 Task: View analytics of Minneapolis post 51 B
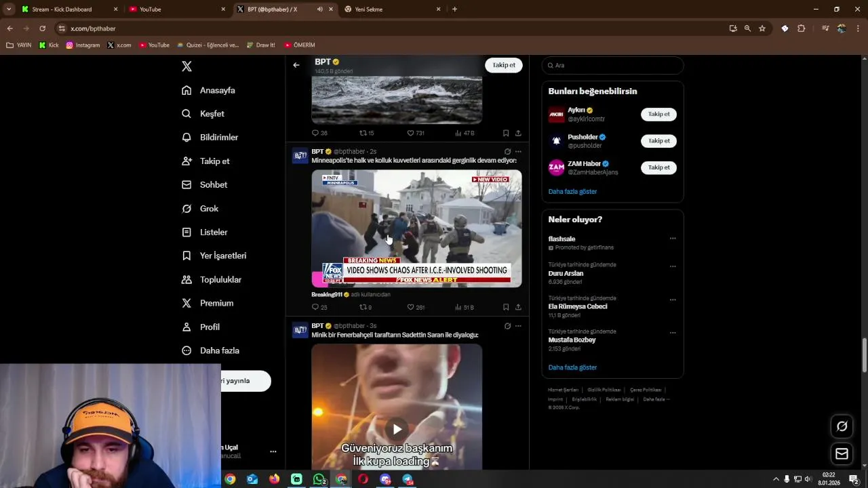[465, 308]
